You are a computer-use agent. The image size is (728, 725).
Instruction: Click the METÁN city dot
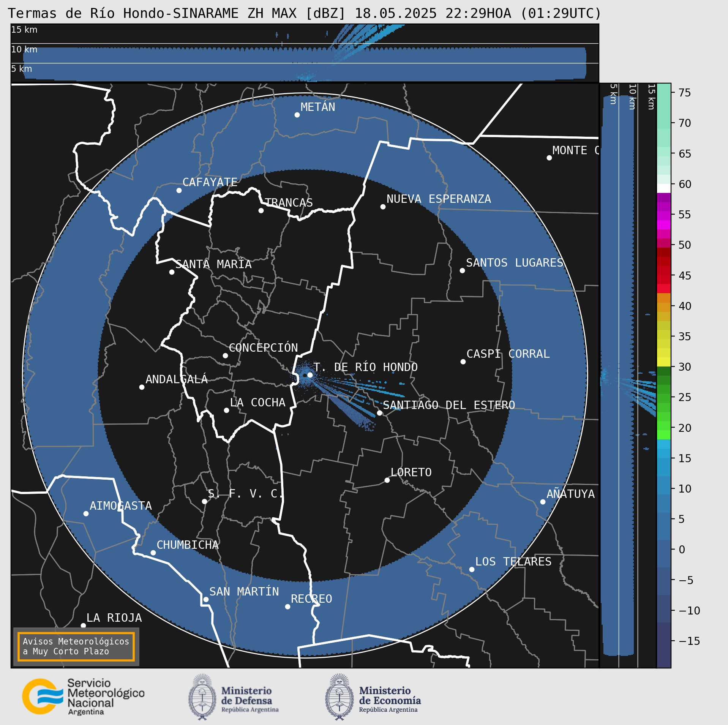tap(297, 115)
